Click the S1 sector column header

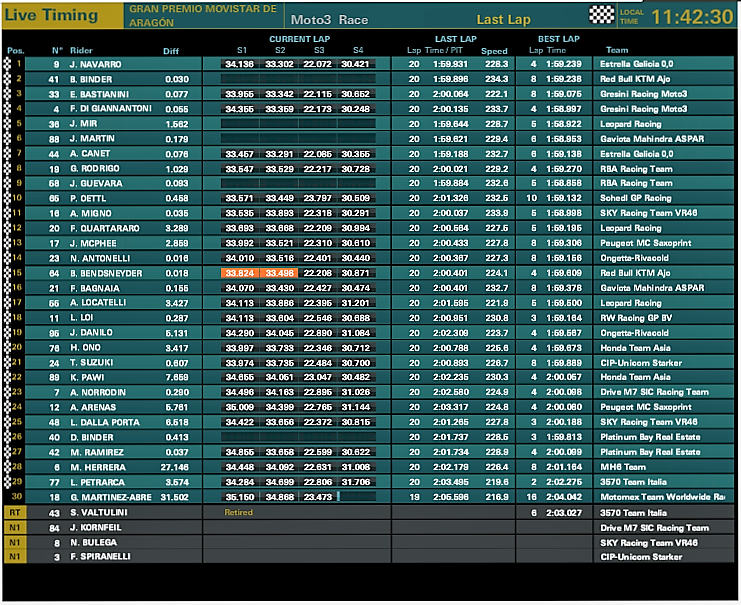coord(242,50)
